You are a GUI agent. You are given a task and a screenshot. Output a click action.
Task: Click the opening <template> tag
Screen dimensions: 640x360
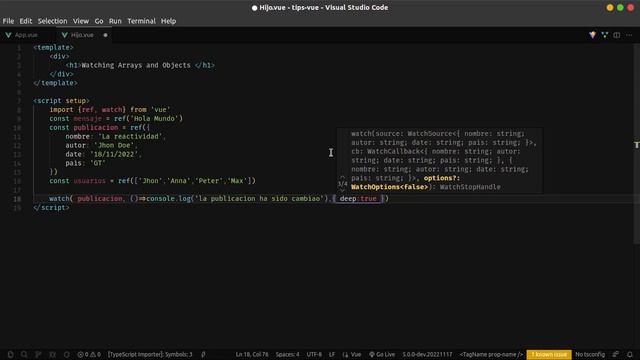click(x=53, y=47)
